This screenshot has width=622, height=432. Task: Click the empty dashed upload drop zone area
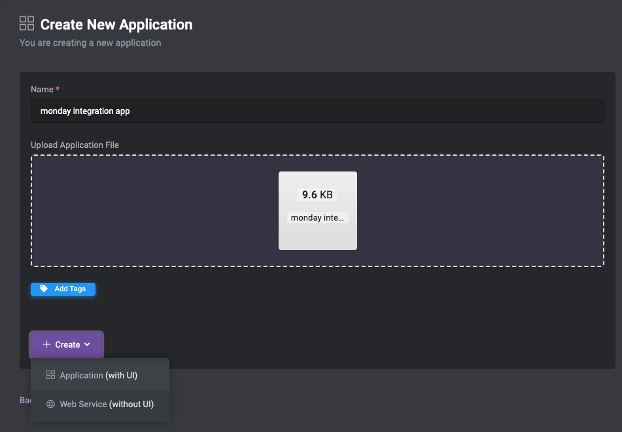[150, 210]
